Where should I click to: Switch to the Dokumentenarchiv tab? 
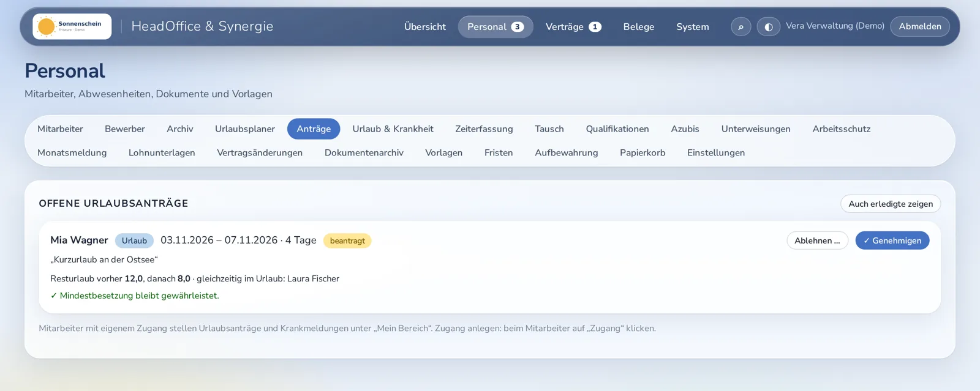364,153
